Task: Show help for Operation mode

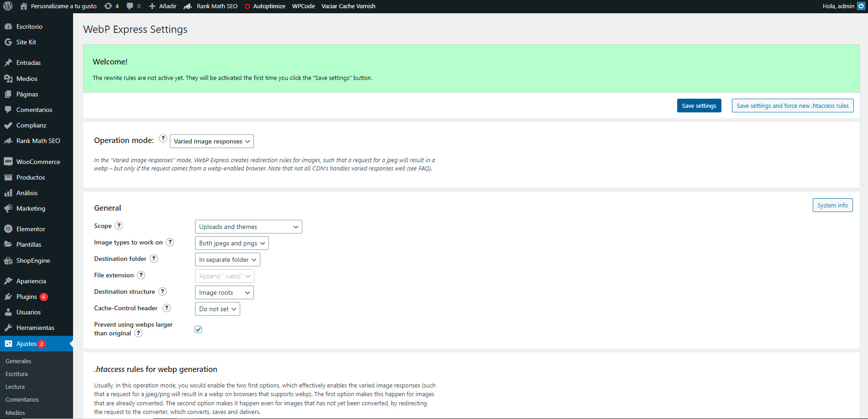Action: tap(163, 138)
